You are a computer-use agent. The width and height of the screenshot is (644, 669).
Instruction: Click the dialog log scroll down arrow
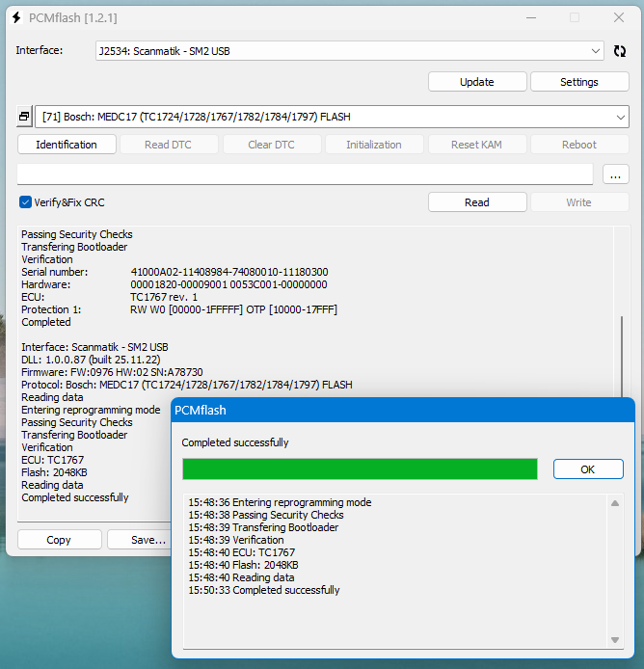(615, 640)
